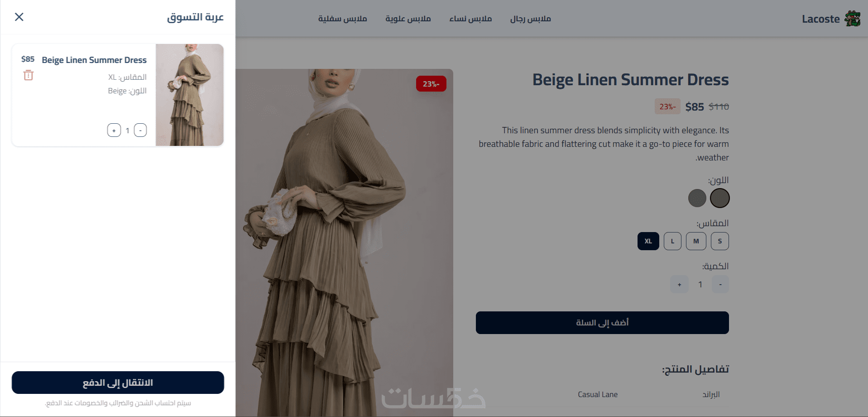This screenshot has height=417, width=868.
Task: Increase product quantity on the page
Action: (679, 285)
